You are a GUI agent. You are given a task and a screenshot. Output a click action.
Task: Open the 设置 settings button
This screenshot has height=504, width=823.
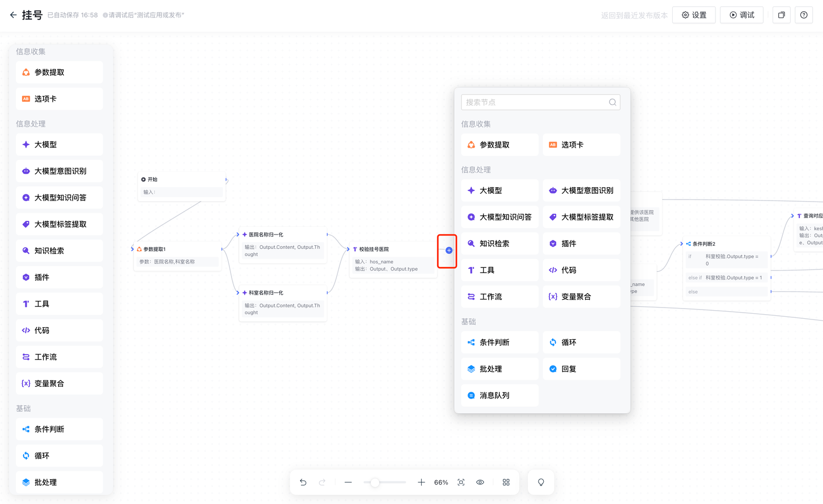[694, 15]
